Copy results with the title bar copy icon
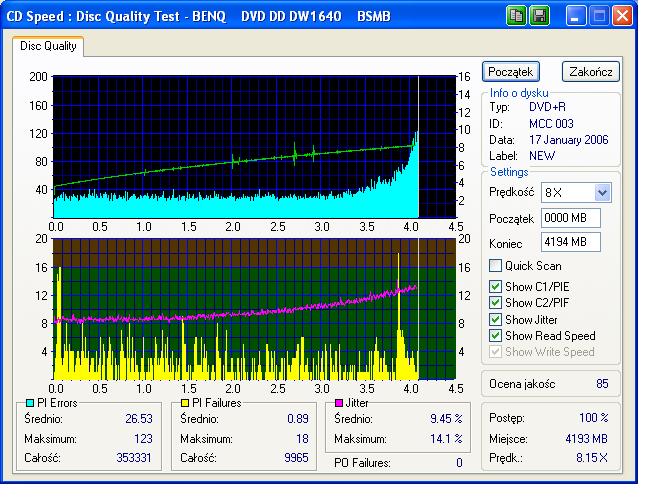 516,16
